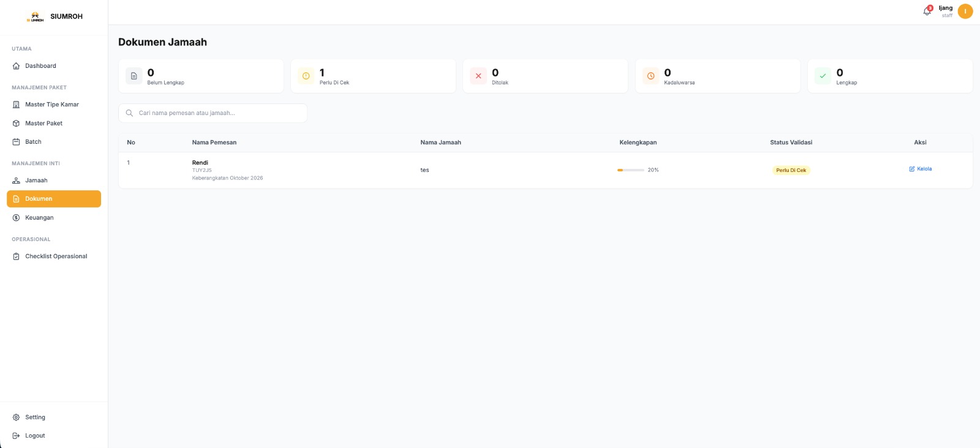The width and height of the screenshot is (980, 448).
Task: Click the Lengkap green checkmark icon
Action: click(x=823, y=76)
